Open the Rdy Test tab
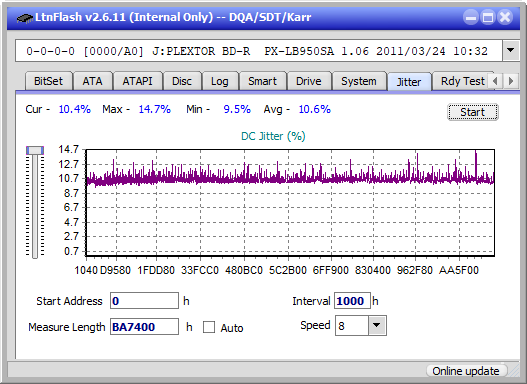Viewport: 527px width, 384px height. coord(462,81)
